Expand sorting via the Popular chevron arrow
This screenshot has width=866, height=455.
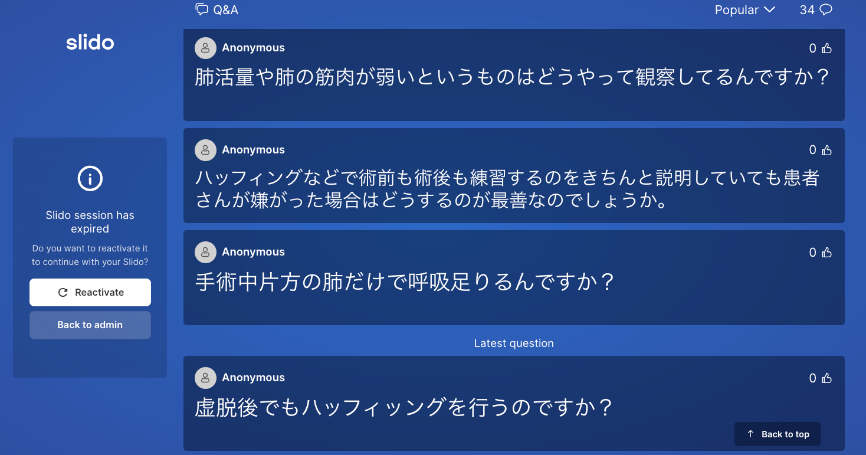769,10
